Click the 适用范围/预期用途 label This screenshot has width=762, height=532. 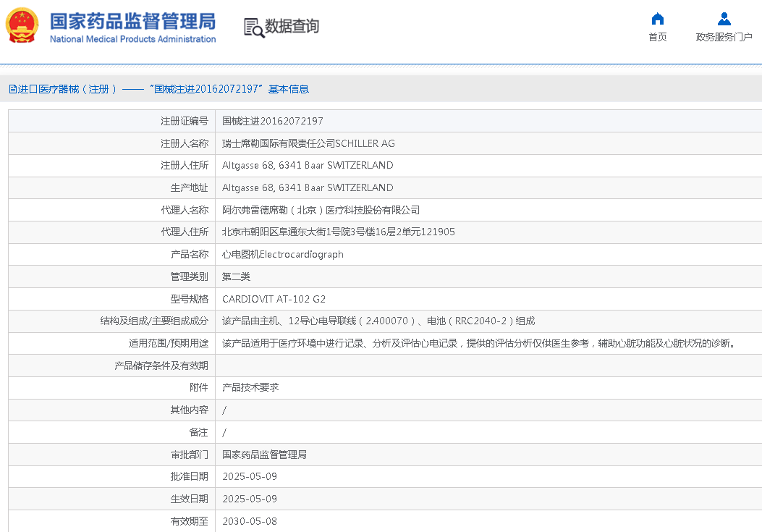168,343
